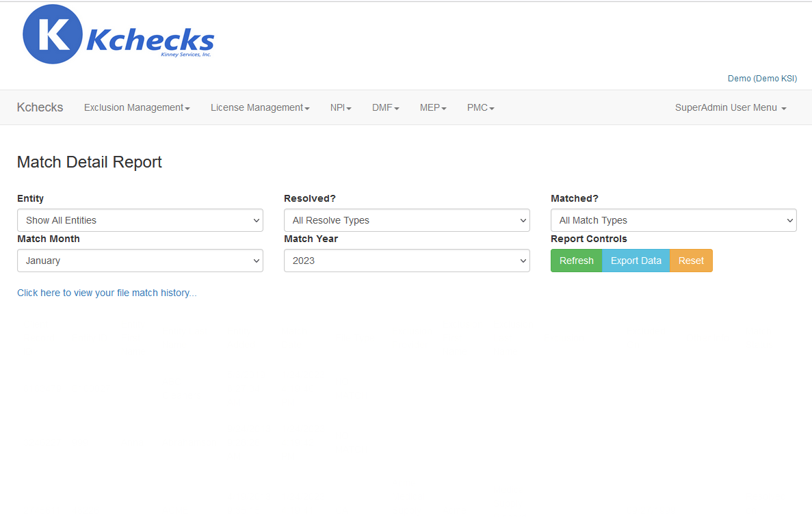
Task: Open the Exclusion Management menu
Action: click(136, 107)
